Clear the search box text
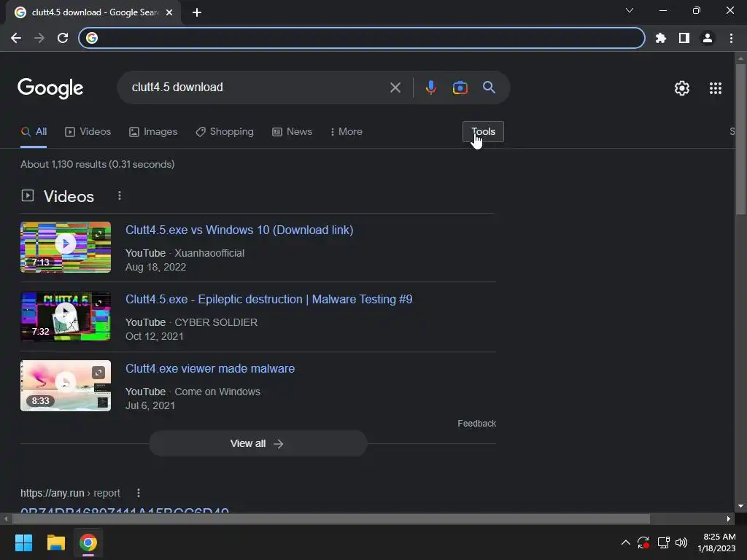Viewport: 747px width, 560px height. point(395,87)
